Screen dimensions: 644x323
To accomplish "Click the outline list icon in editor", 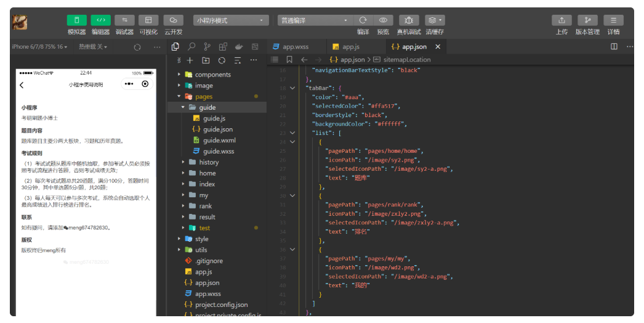I will tap(275, 60).
